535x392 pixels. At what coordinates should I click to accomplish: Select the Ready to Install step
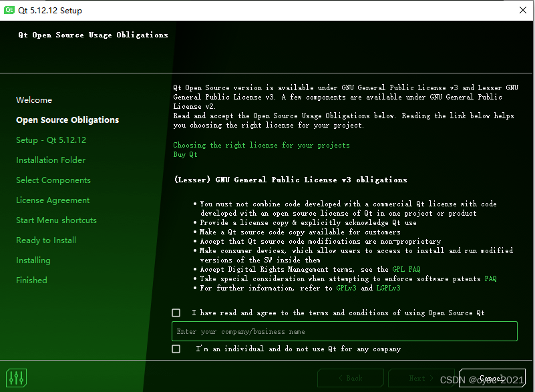[46, 240]
